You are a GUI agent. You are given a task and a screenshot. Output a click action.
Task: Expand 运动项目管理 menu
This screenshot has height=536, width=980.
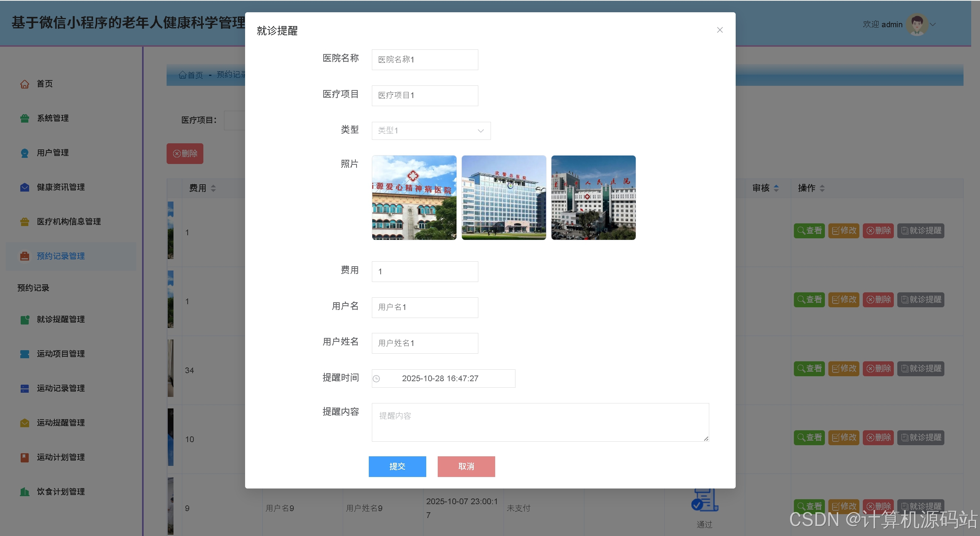click(x=61, y=354)
